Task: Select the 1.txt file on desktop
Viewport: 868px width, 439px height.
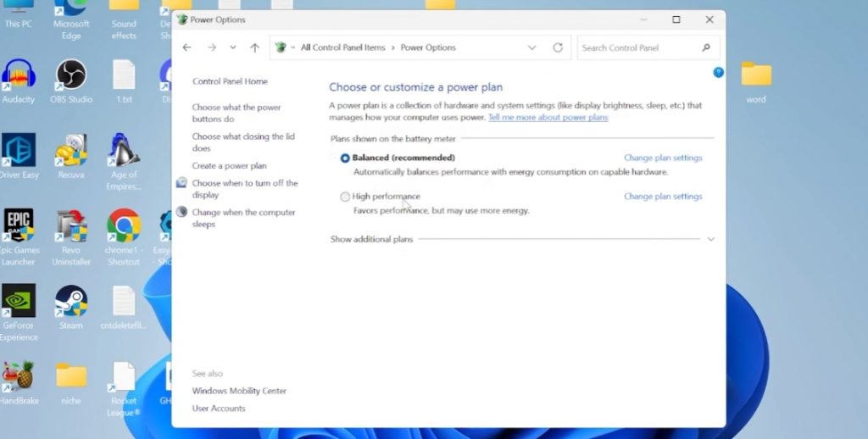Action: pos(124,81)
